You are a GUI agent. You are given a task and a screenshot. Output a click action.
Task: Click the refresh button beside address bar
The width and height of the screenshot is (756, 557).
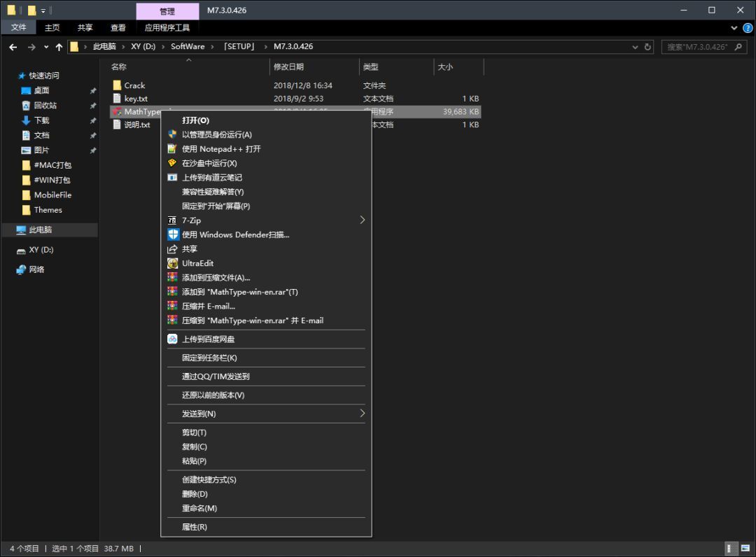[647, 47]
